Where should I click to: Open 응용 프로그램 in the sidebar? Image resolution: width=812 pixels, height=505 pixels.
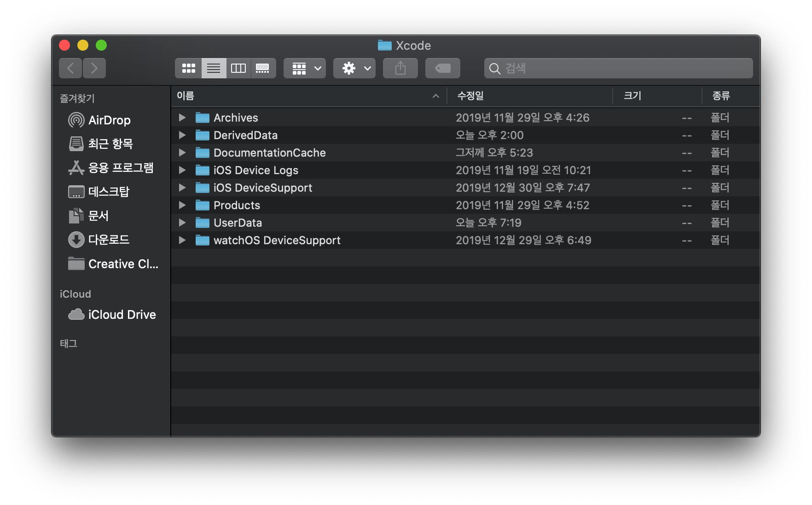click(110, 168)
